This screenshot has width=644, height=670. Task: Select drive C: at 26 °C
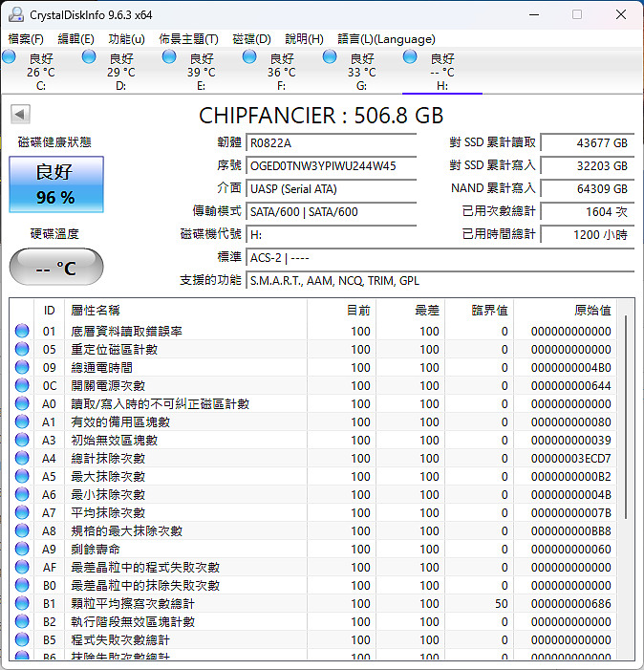41,72
